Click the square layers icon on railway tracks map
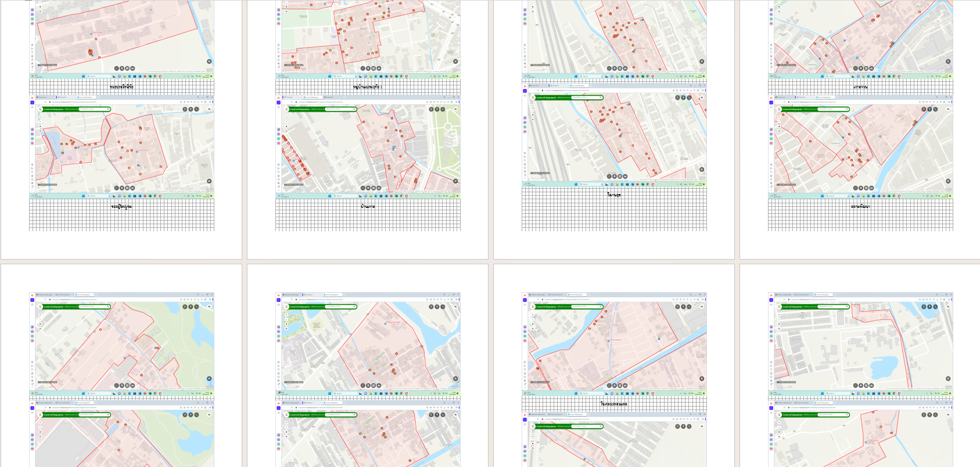The image size is (980, 467). point(702,170)
